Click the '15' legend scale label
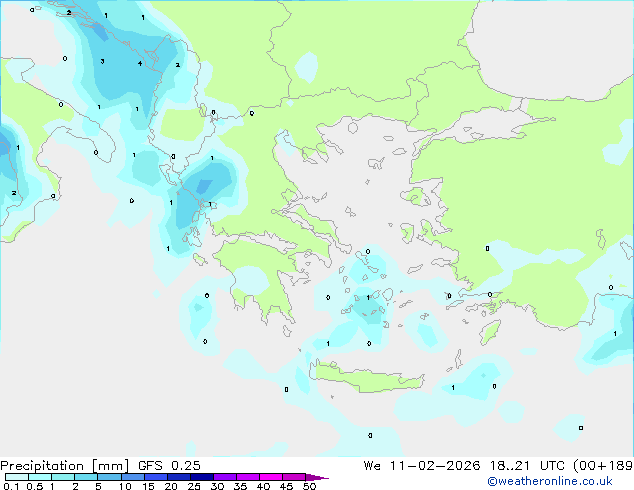634x490 pixels. click(148, 486)
